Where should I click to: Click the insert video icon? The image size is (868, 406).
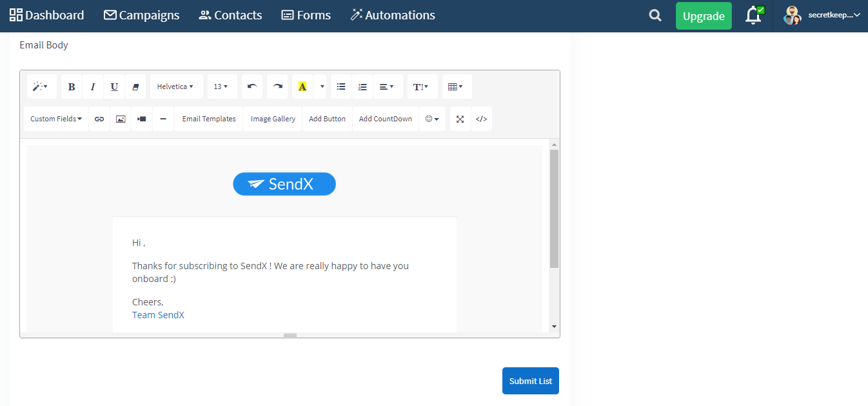click(x=142, y=119)
